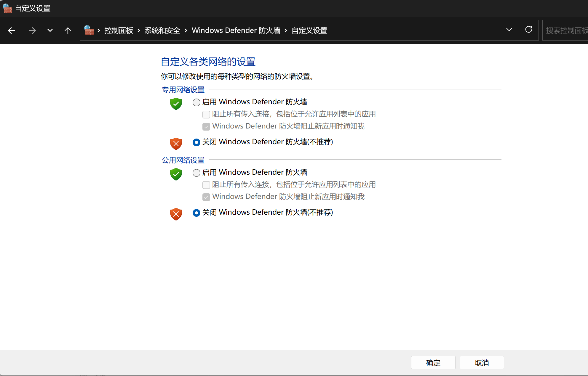Viewport: 588px width, 376px height.
Task: Click the firewall icon in address bar
Action: tap(89, 30)
